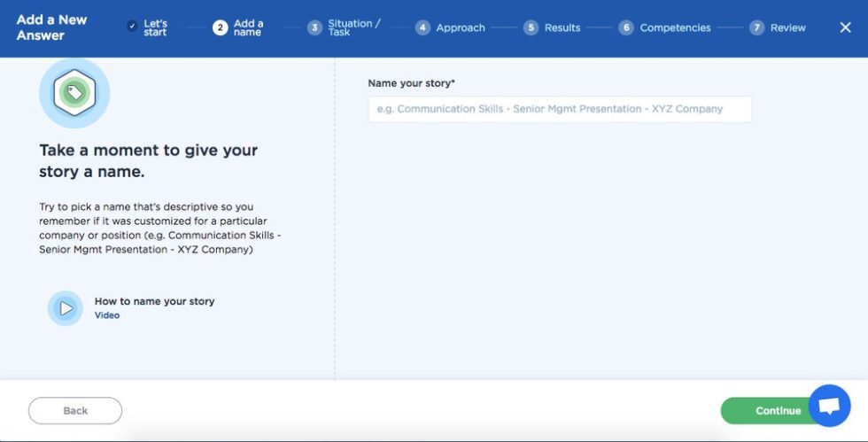Jump to the 'Situation / Task' step
The width and height of the screenshot is (868, 442).
coord(353,27)
